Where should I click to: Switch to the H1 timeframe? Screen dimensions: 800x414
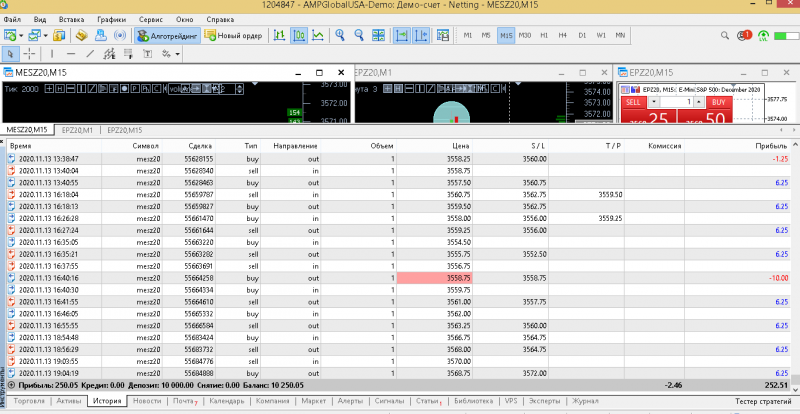545,35
